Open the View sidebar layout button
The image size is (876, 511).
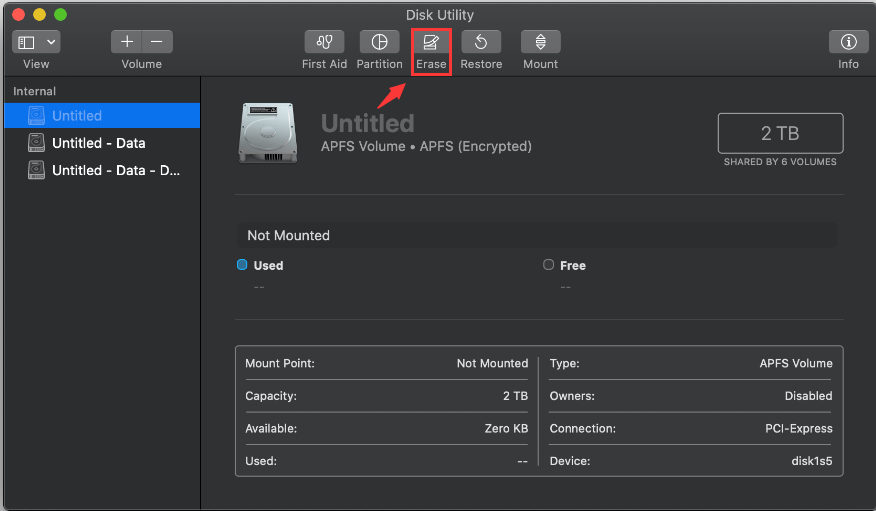pos(26,42)
